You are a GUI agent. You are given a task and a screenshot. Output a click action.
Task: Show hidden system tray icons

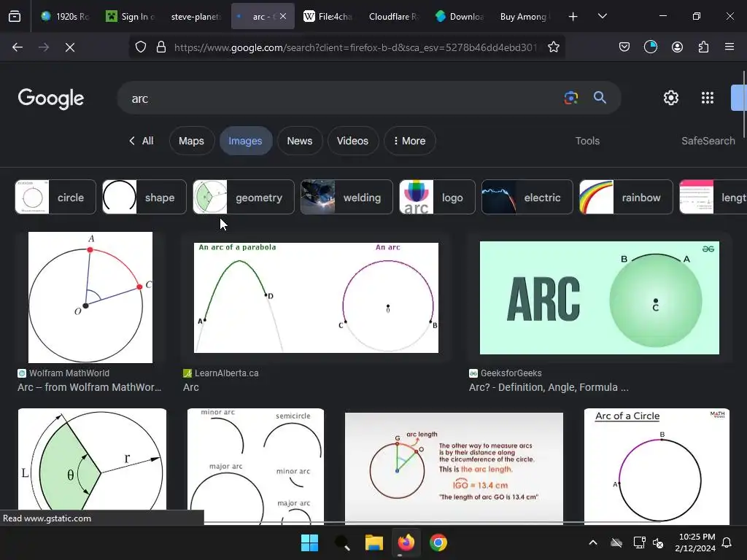(592, 542)
